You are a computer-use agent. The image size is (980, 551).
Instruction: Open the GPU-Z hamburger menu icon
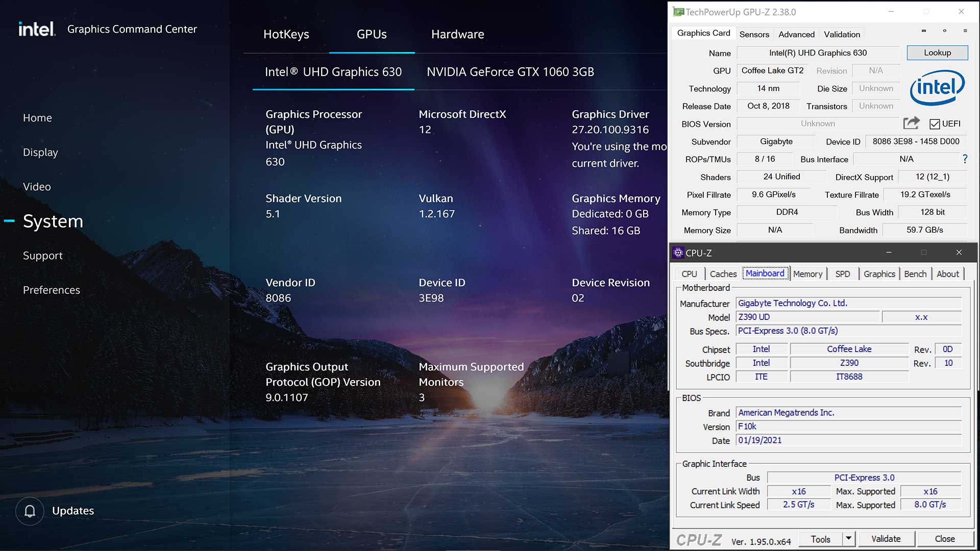tap(965, 31)
